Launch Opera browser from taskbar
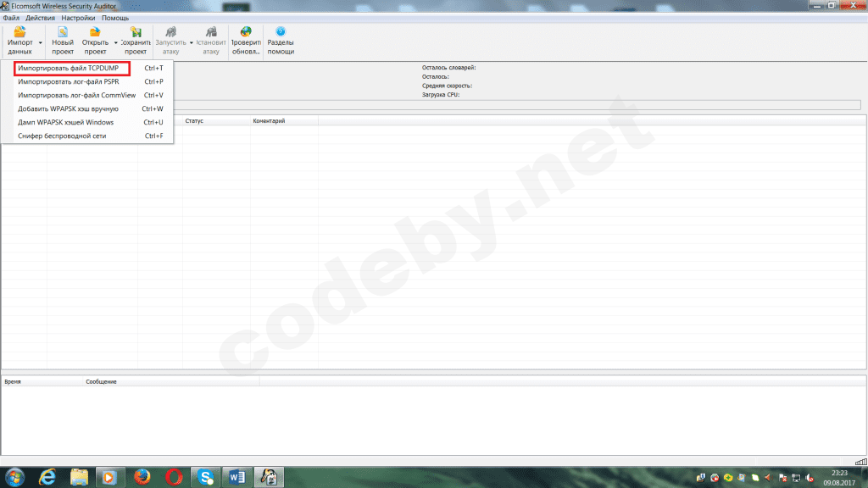The height and width of the screenshot is (488, 868). 174,477
